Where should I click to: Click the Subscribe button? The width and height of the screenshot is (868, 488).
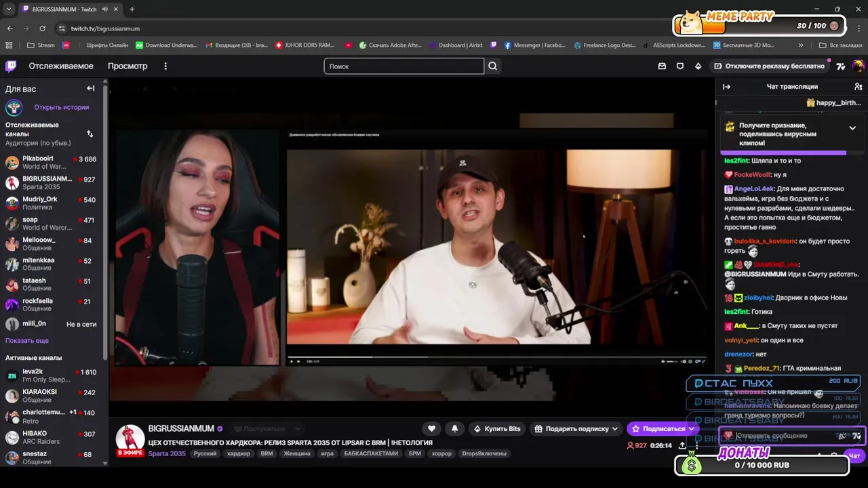663,428
